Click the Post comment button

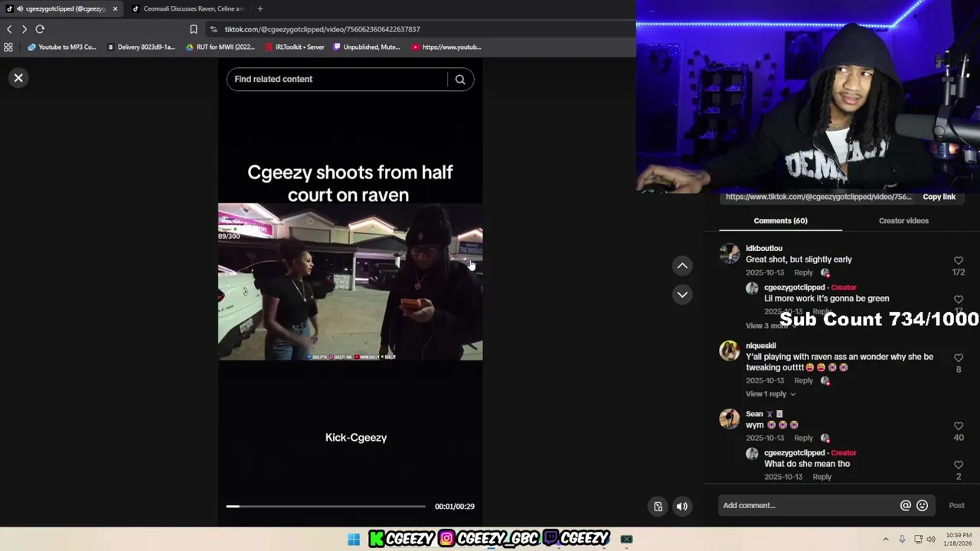[957, 505]
